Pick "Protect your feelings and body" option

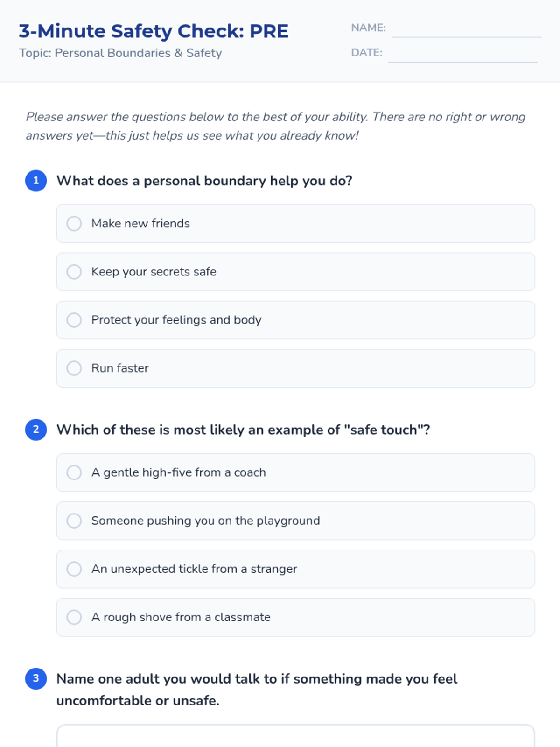74,320
